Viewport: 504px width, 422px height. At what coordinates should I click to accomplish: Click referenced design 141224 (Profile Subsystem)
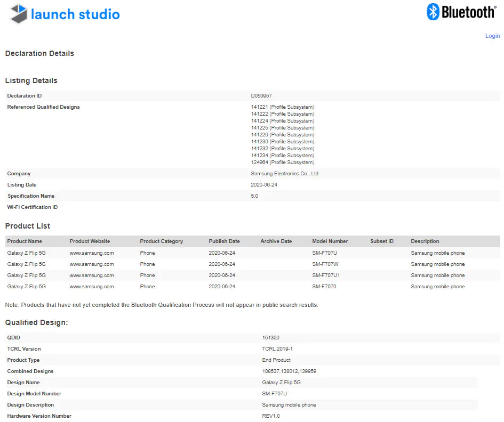pos(283,121)
